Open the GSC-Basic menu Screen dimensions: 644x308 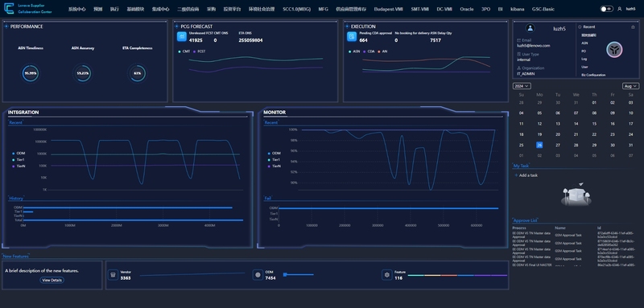[543, 9]
